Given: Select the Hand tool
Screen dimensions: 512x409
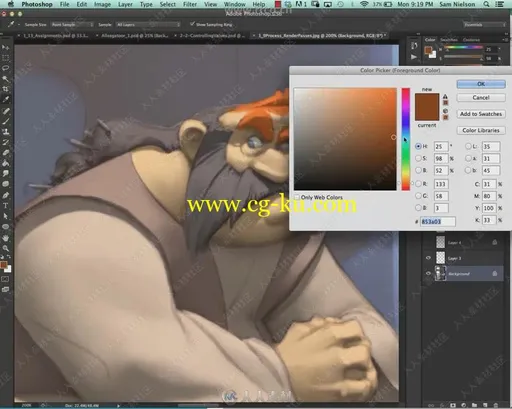Looking at the screenshot, I should (x=5, y=238).
